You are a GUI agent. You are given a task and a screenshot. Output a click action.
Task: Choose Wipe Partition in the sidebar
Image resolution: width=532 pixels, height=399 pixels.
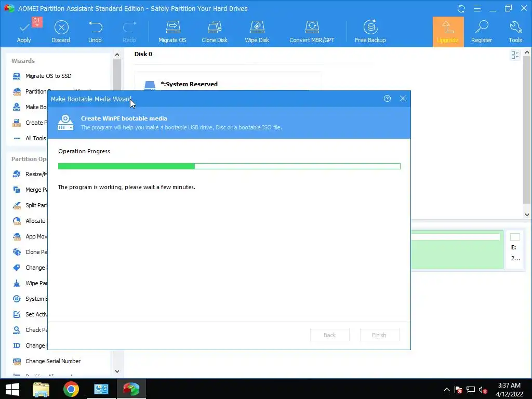tap(30, 283)
